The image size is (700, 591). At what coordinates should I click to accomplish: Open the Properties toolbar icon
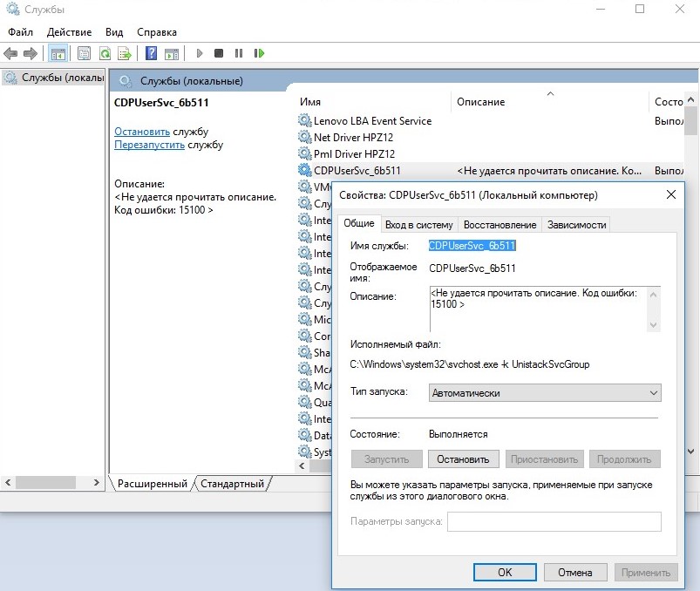[x=84, y=53]
